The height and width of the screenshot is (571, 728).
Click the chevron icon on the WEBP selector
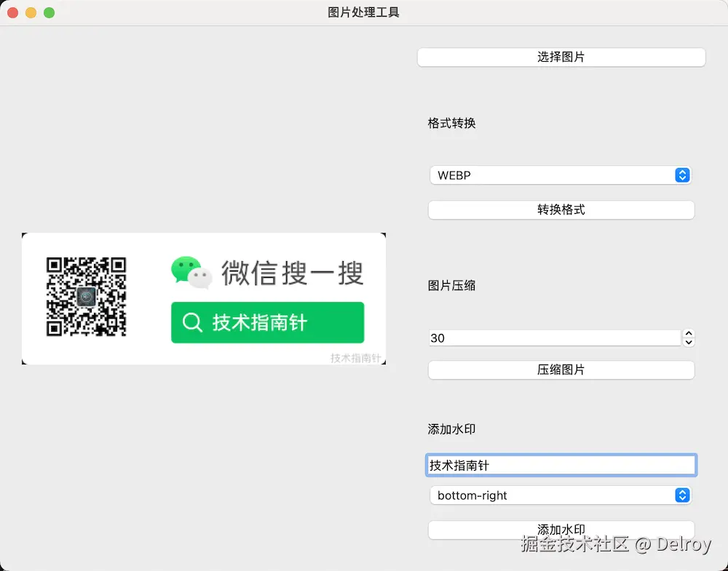click(682, 175)
